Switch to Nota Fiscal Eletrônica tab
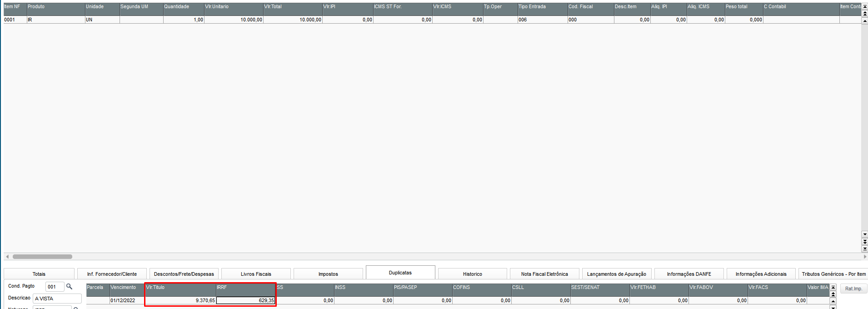Viewport: 868px width, 309px height. 544,274
